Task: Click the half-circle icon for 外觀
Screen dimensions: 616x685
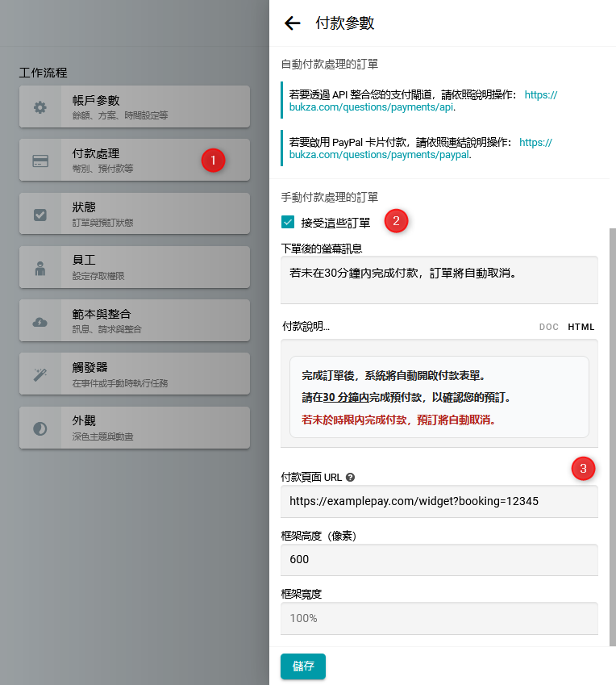Action: (40, 428)
